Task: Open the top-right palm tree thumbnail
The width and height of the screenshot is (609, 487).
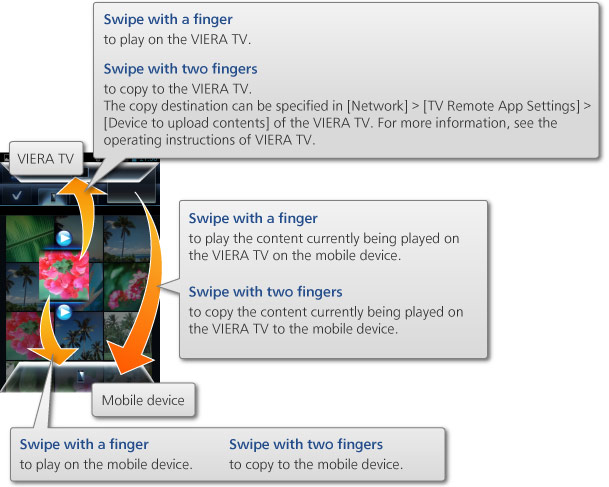Action: click(x=126, y=237)
